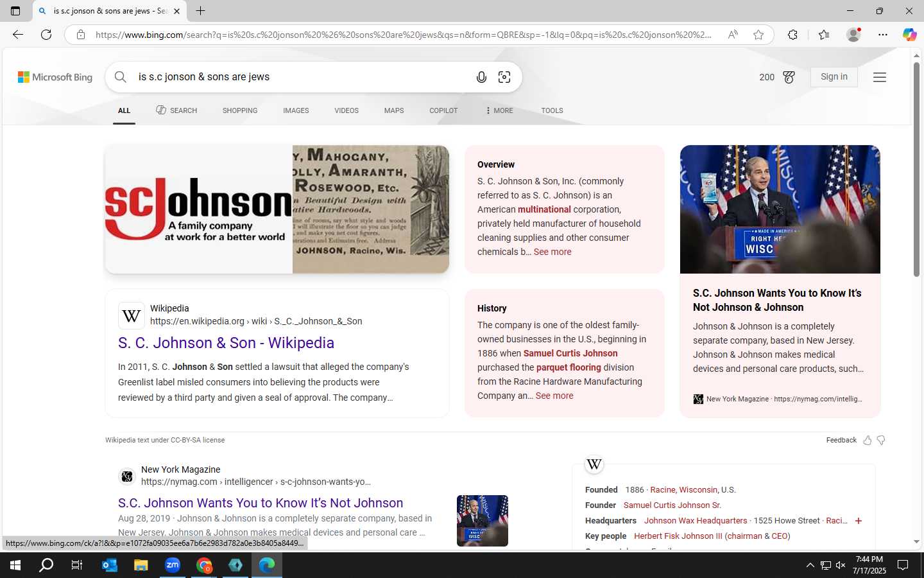Add this page to favorites star

758,35
